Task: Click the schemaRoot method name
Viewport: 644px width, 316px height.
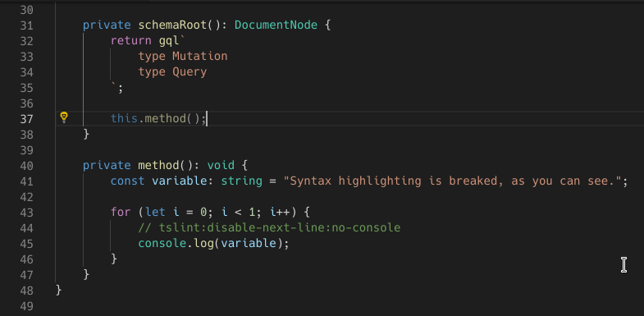Action: [172, 25]
